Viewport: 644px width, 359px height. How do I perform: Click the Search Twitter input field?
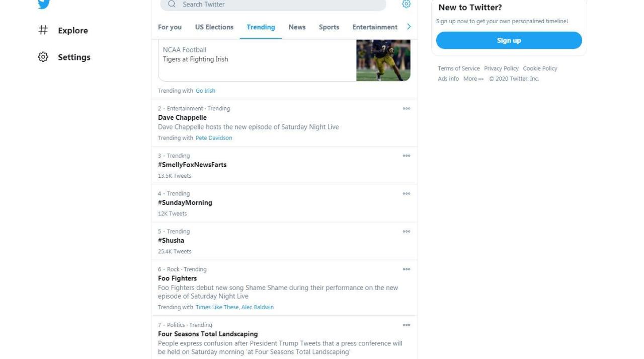pos(277,4)
